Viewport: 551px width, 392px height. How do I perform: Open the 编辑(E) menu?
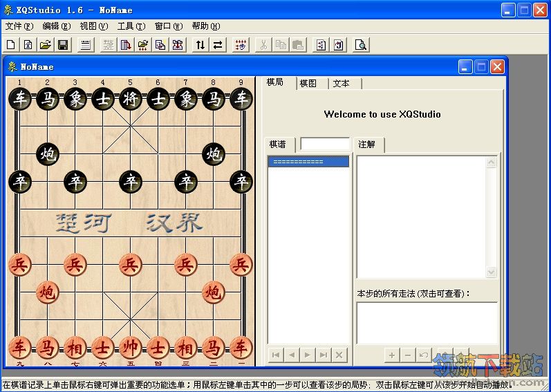(57, 26)
